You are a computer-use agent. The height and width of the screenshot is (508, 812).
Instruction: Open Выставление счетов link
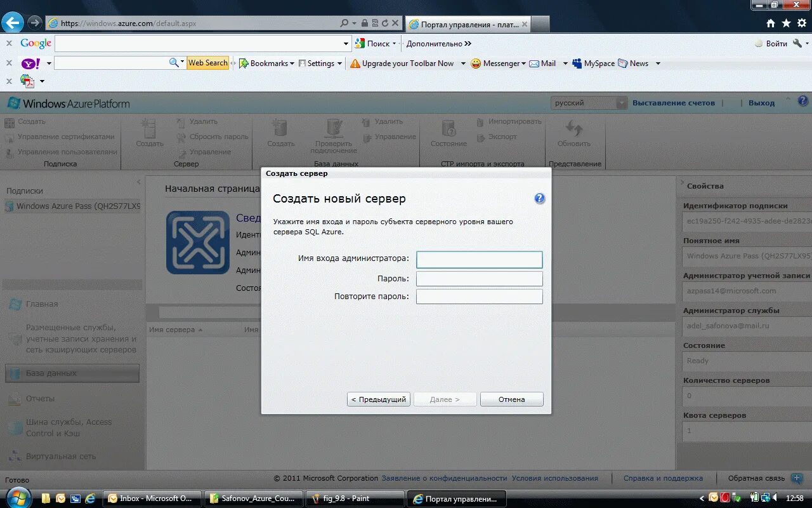tap(674, 103)
